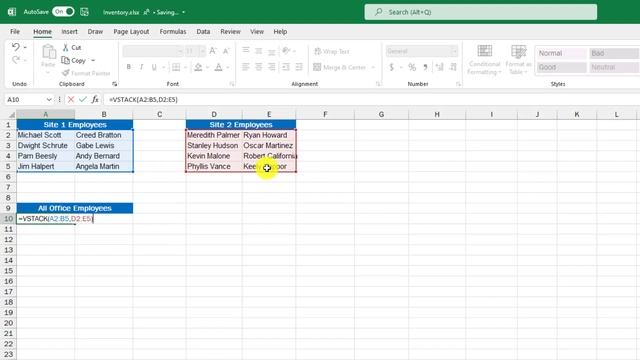Cancel formula entry with X icon

click(x=71, y=100)
